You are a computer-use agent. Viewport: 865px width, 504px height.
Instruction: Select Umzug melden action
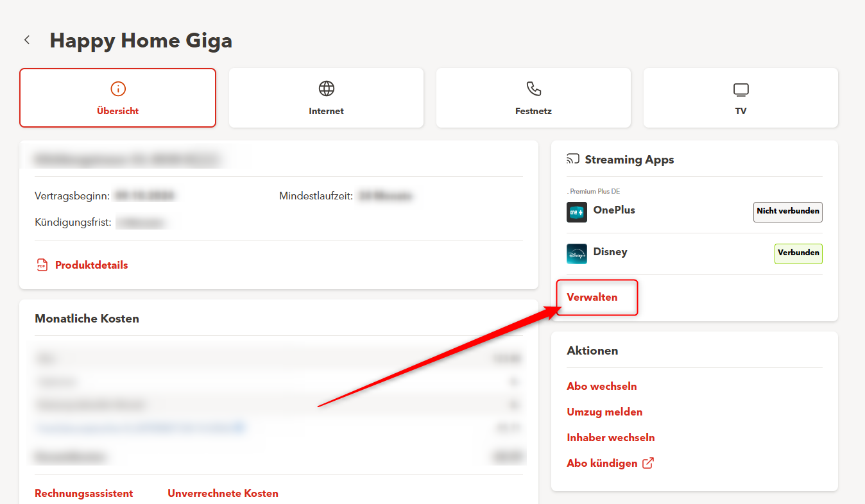[604, 412]
